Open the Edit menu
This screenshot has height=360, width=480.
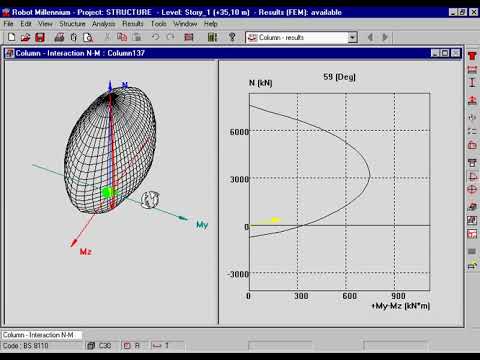point(26,24)
